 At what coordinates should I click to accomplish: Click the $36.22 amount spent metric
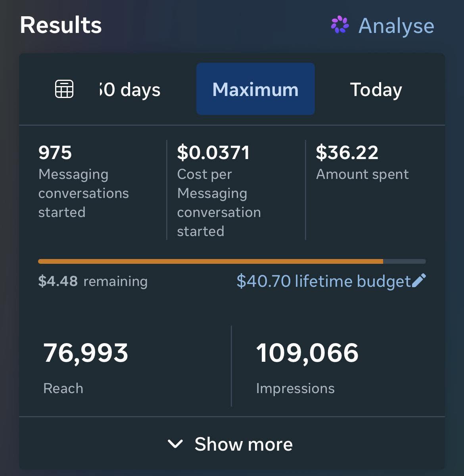(x=362, y=163)
